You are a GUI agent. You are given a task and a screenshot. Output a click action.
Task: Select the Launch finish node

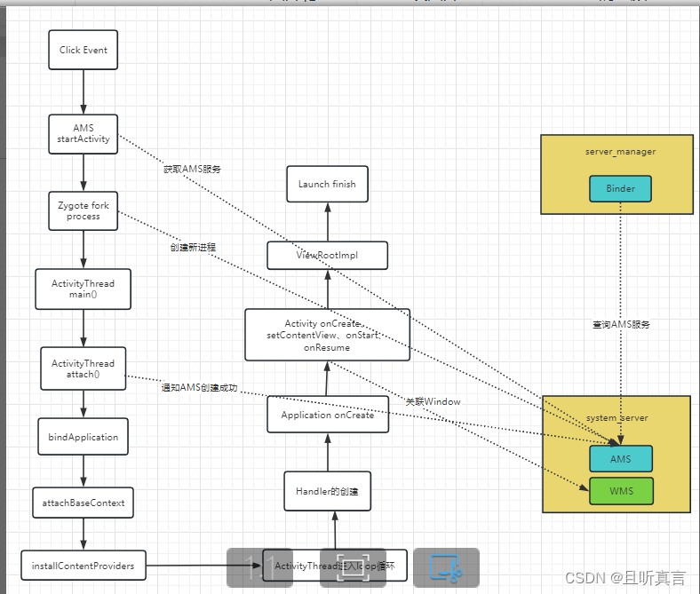pyautogui.click(x=327, y=184)
